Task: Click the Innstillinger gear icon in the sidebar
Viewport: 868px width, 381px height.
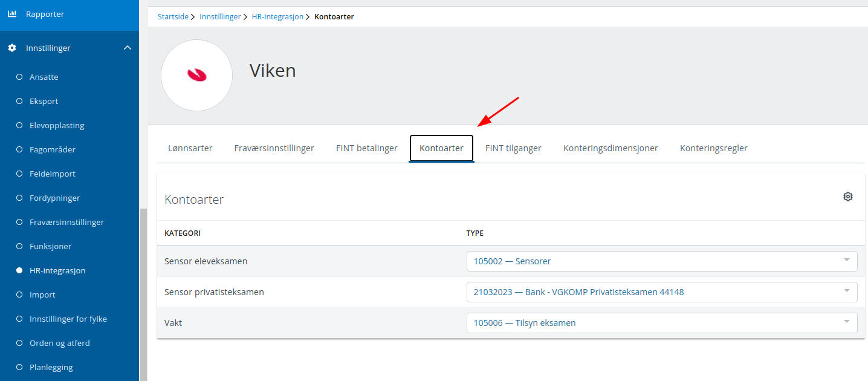Action: coord(12,48)
